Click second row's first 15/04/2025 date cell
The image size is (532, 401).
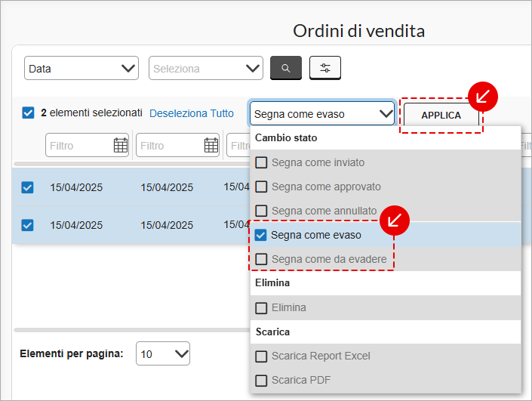(x=76, y=225)
